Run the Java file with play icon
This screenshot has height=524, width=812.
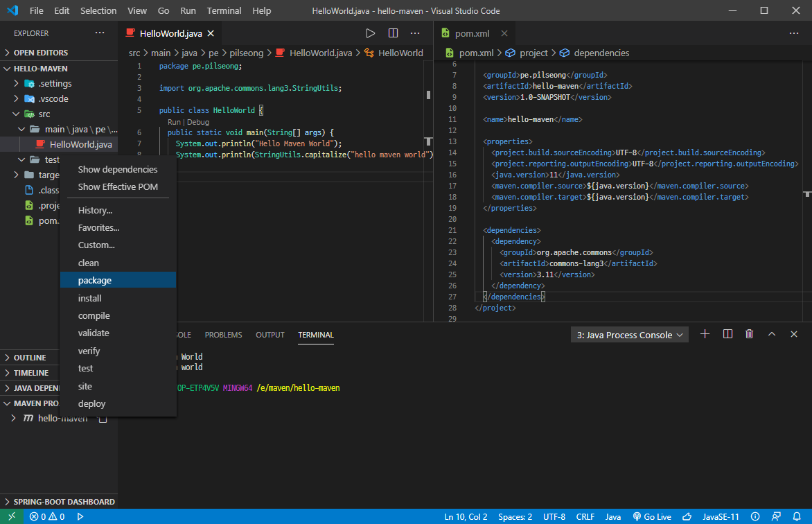(370, 33)
